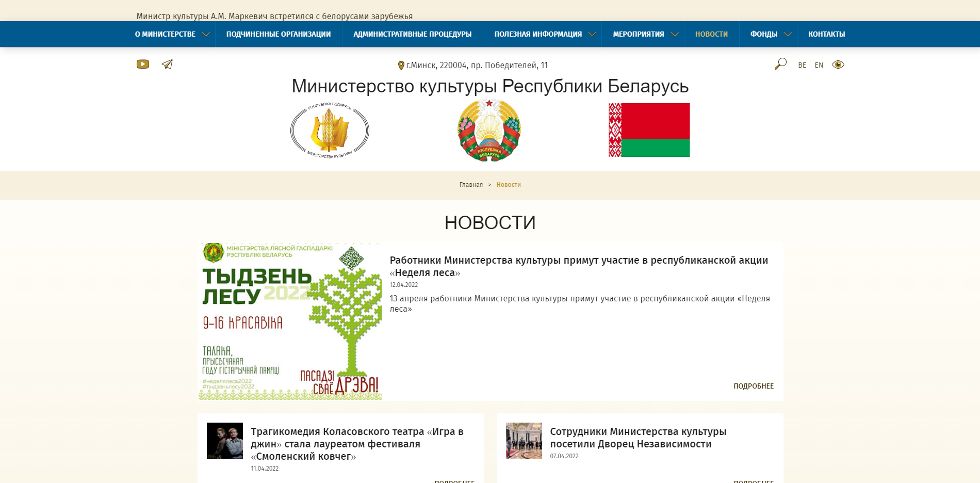Expand the Мероприятия chevron
Viewport: 980px width, 483px height.
[675, 35]
